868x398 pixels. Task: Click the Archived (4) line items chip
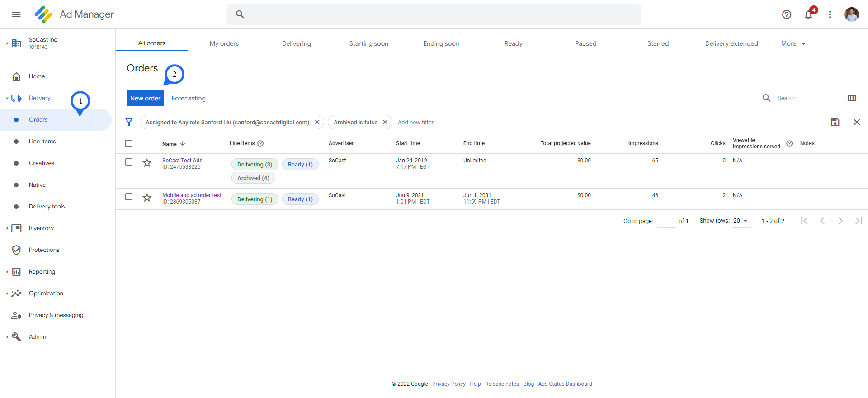[x=253, y=178]
